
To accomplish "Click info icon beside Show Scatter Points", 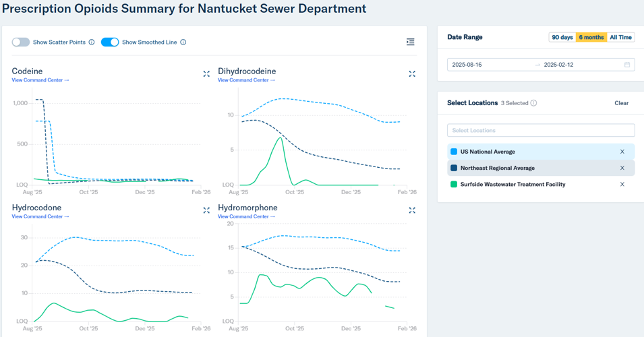I will [x=92, y=42].
